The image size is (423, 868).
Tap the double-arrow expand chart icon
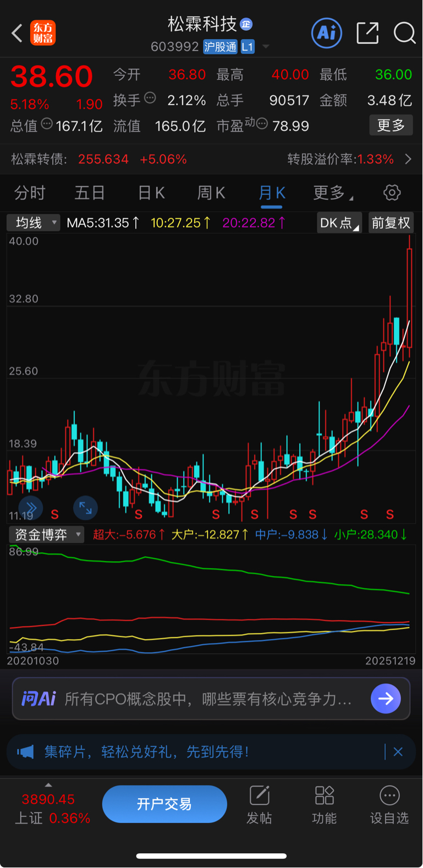31,507
